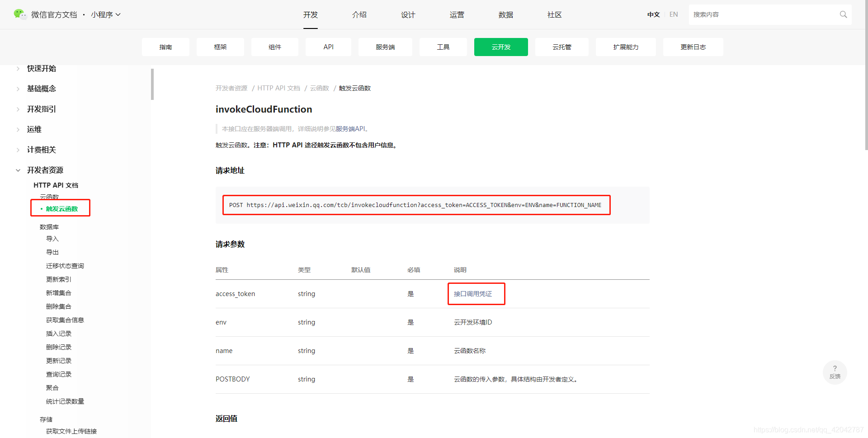Select 触发云函数 in sidebar
Viewport: 868px width, 438px height.
pos(62,209)
